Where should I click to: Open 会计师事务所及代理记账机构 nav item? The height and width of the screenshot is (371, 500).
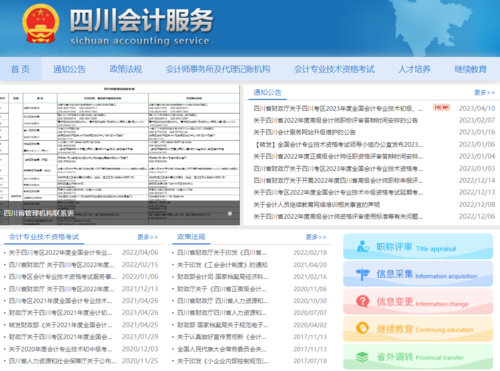tap(218, 69)
